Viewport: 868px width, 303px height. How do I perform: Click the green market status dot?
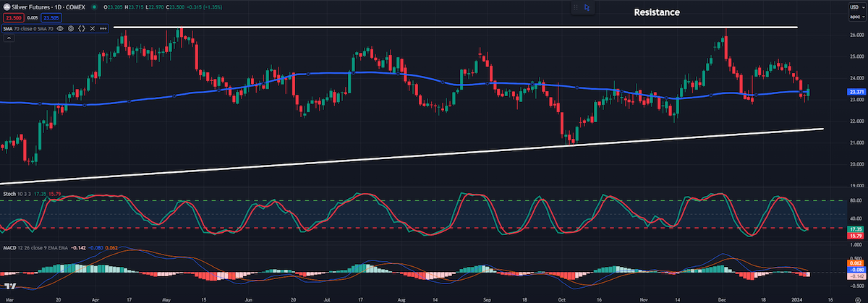(x=94, y=7)
